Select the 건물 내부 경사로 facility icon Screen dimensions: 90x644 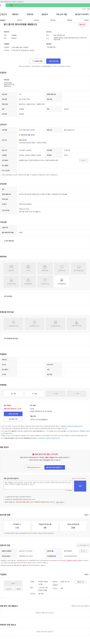[x=76, y=324]
